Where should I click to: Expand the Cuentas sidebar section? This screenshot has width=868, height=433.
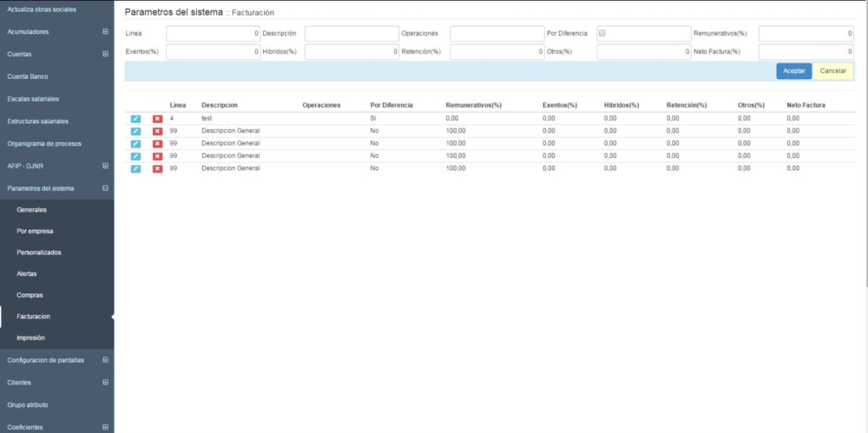105,54
